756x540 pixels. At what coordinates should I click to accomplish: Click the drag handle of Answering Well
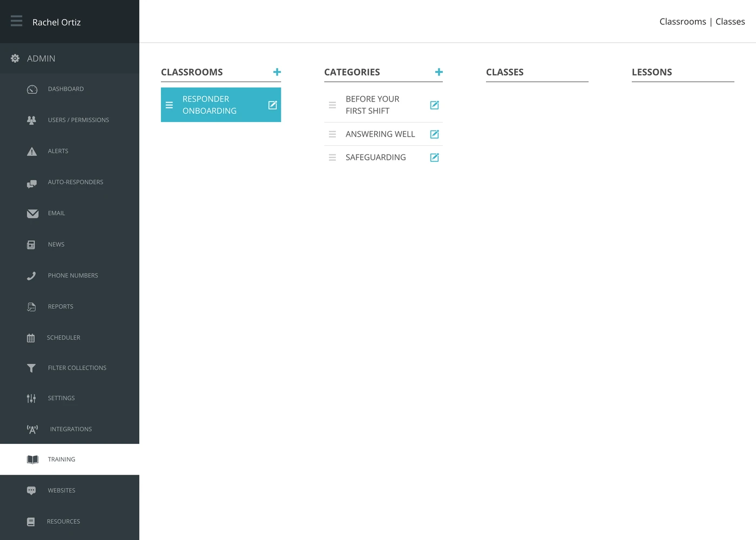tap(333, 134)
